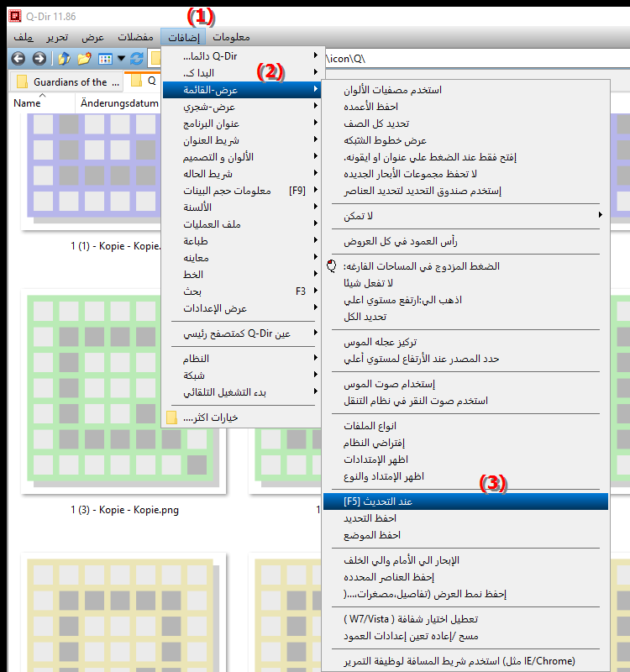Open the ملف العمليات submenu
Image resolution: width=630 pixels, height=672 pixels.
[241, 224]
